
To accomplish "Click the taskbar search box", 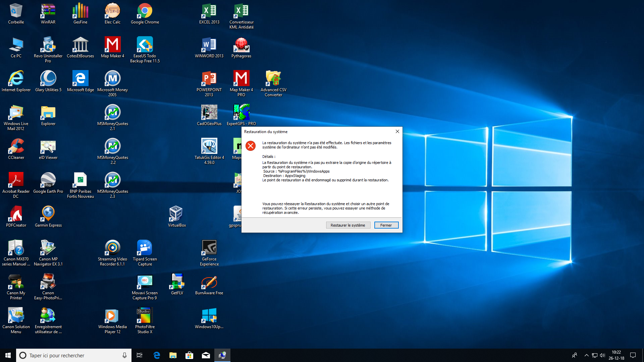I will click(x=74, y=355).
